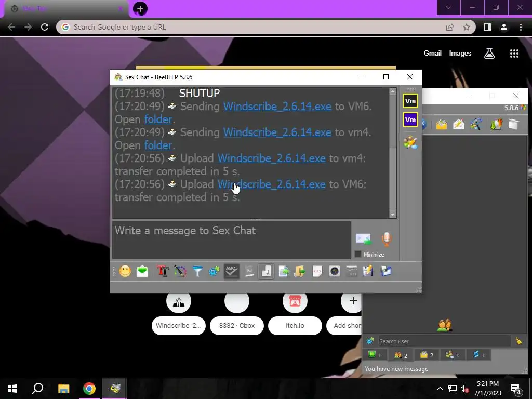Bookmark this tab with the star icon
The width and height of the screenshot is (532, 399).
[467, 27]
